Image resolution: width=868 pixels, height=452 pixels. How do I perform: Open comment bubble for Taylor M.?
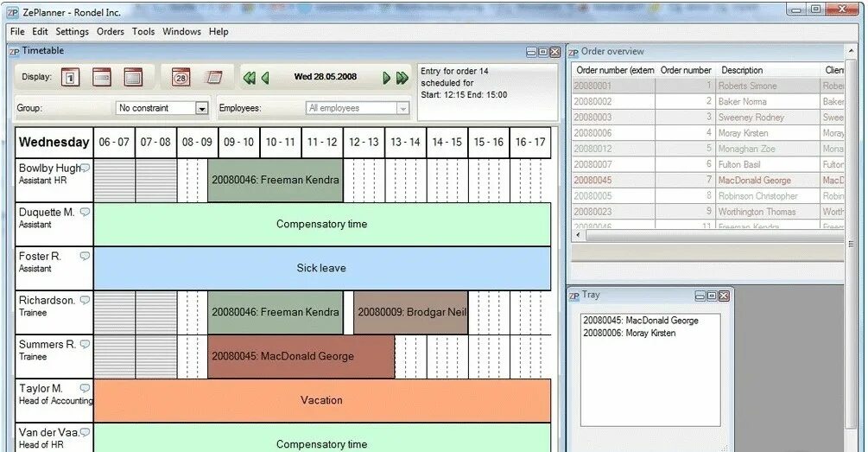click(85, 388)
